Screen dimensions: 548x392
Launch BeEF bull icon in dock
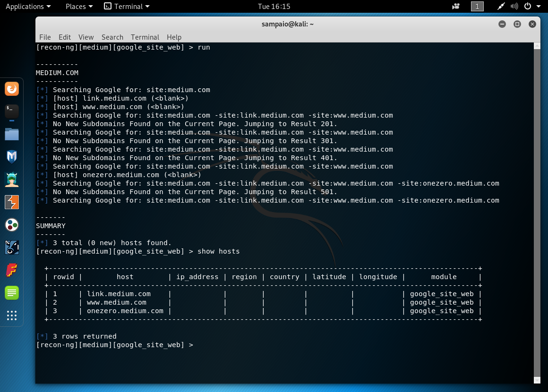(11, 247)
